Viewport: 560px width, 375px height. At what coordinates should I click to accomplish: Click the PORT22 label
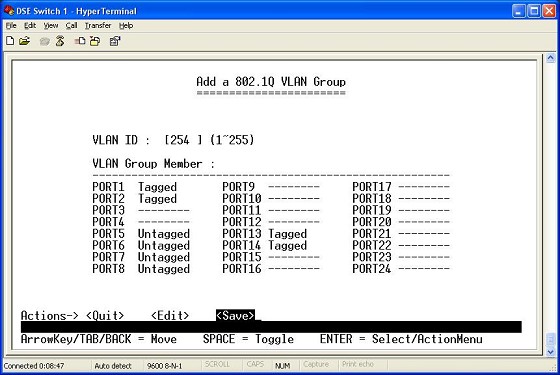[372, 245]
